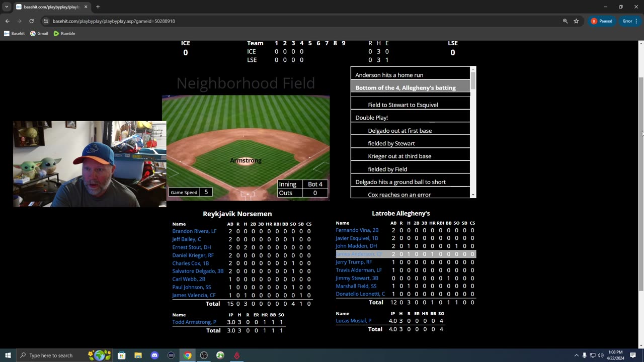Viewport: 644px width, 362px height.
Task: Open Microsoft Store from taskbar
Action: click(122, 355)
